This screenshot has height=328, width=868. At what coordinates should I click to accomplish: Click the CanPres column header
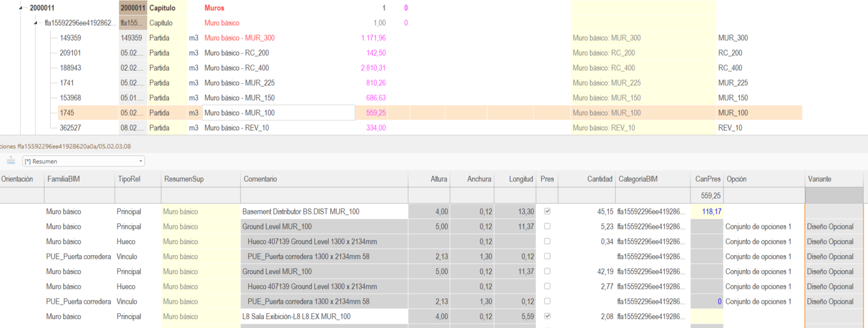tap(708, 179)
